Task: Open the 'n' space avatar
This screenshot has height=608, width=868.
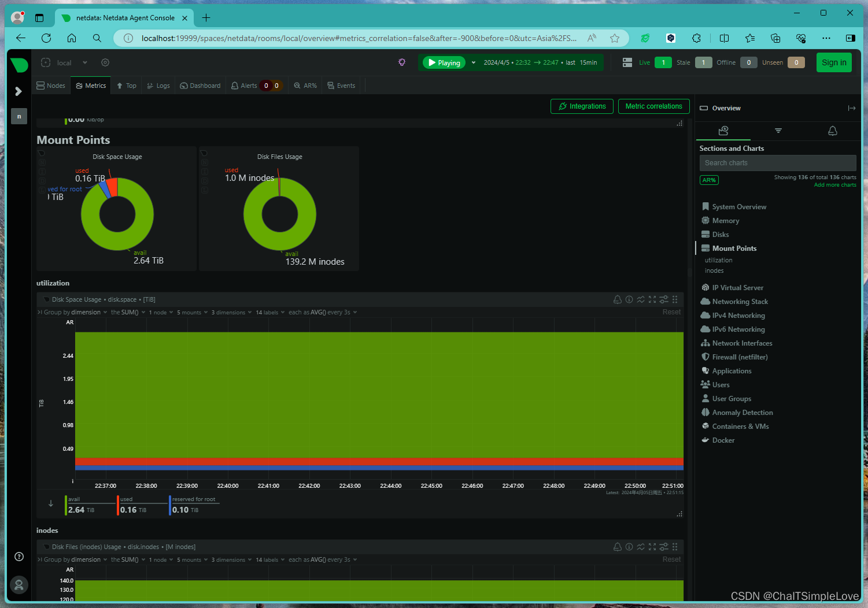Action: pos(19,116)
